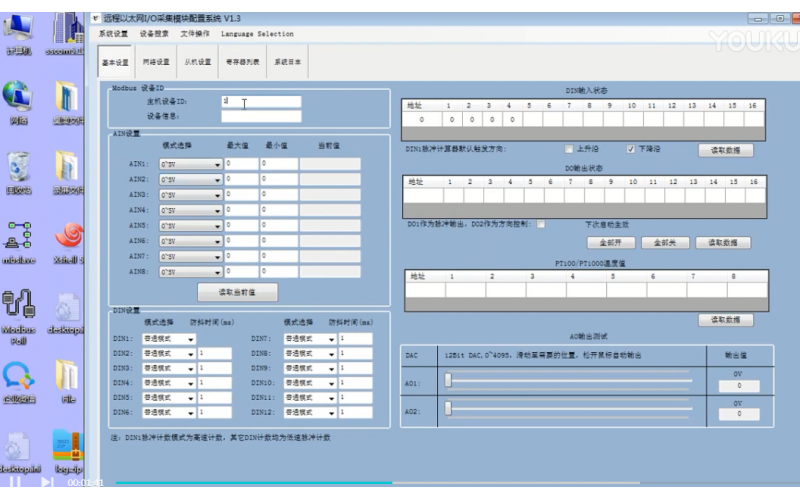Open the File folder desktop icon
Screen dimensions: 800x500
pos(68,378)
